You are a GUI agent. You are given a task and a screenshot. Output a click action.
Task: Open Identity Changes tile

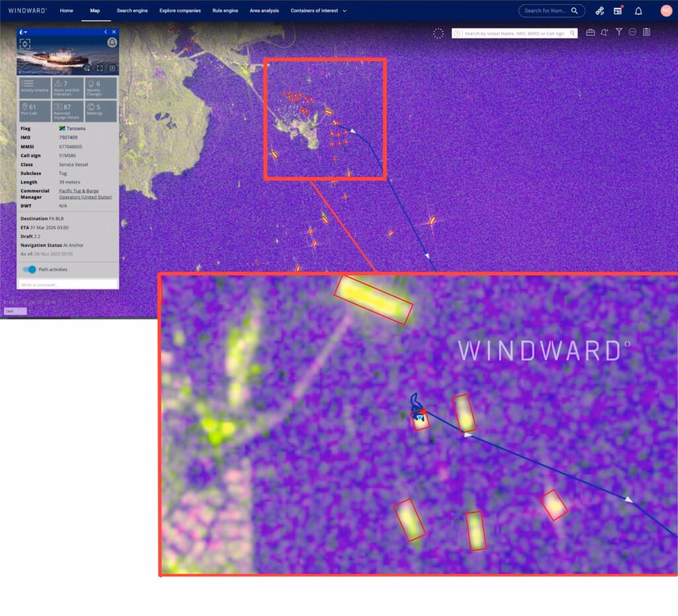click(x=101, y=87)
